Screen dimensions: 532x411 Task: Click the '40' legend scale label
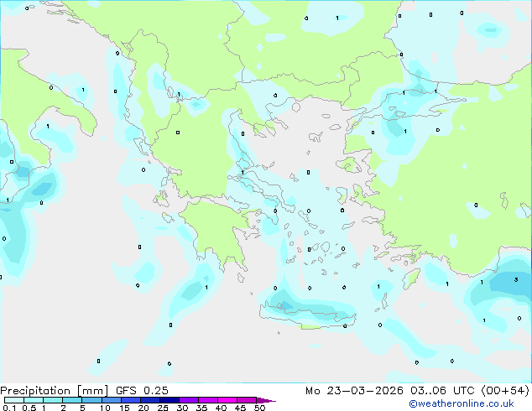(221, 408)
